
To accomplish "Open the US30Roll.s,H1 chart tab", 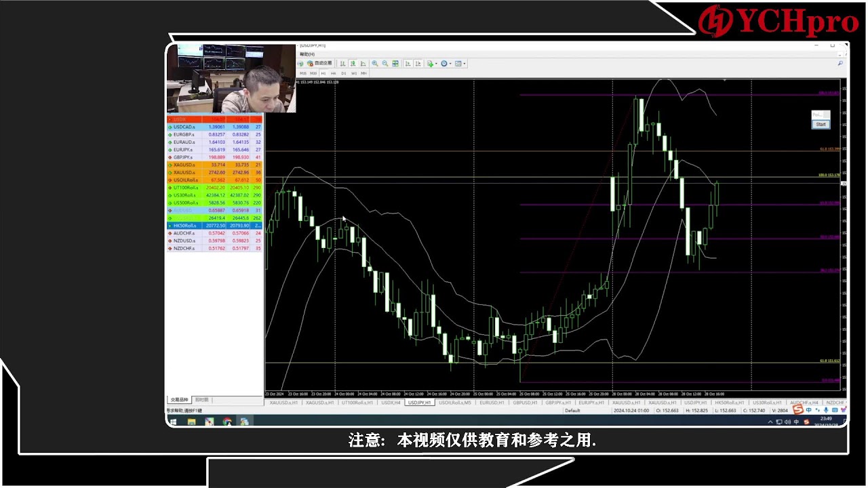I will [768, 402].
